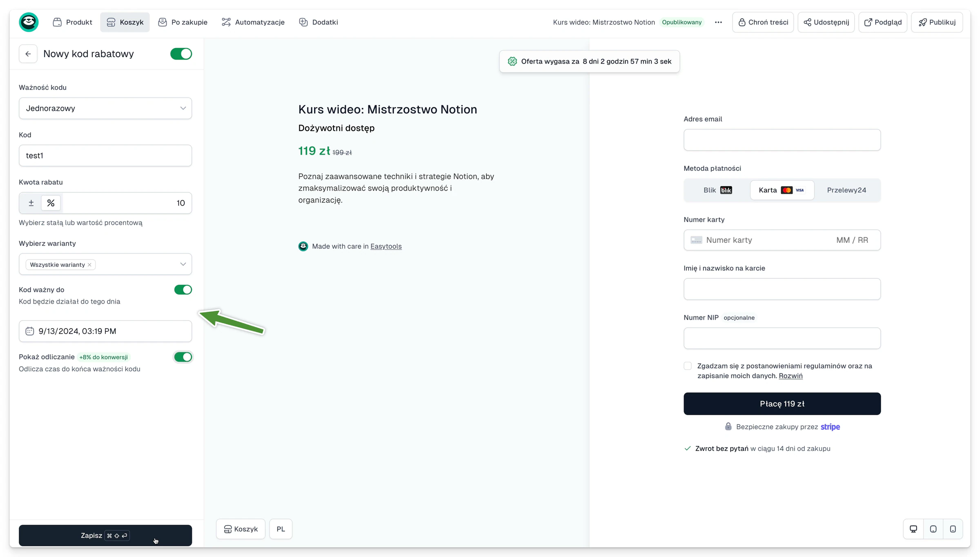Switch to the Po zakupie tab

pyautogui.click(x=183, y=22)
